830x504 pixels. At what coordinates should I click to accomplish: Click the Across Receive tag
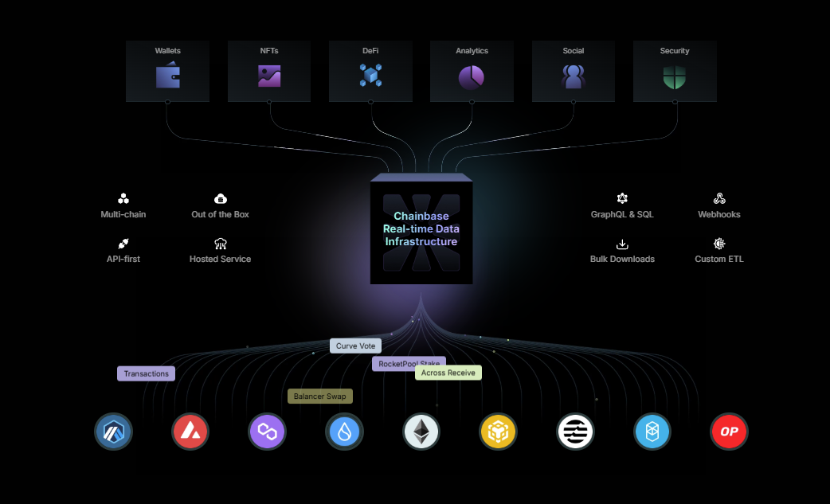click(448, 373)
